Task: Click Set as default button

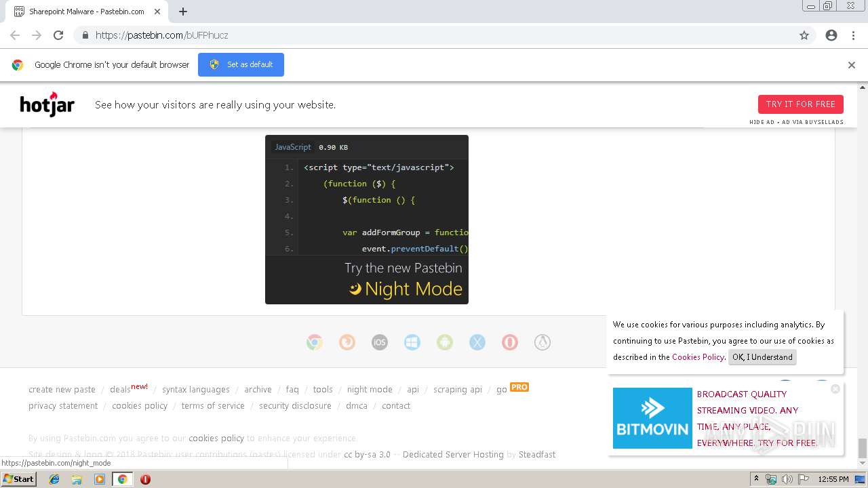Action: pos(241,64)
